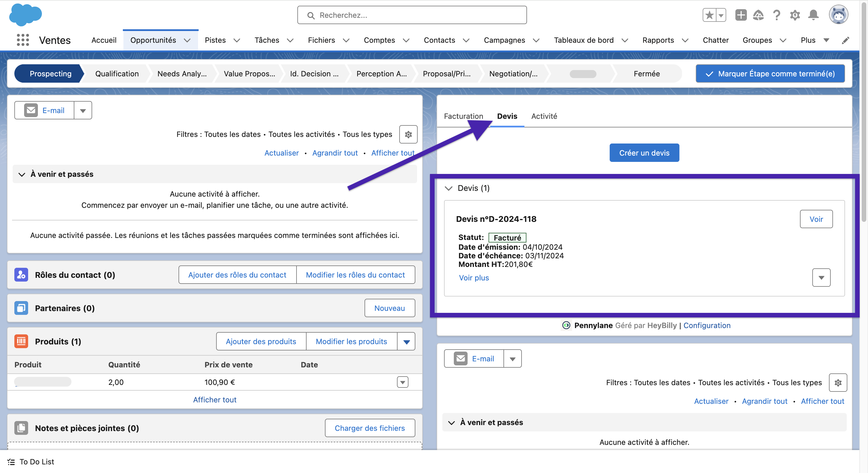Open the favorites list dropdown arrow
This screenshot has height=473, width=868.
[x=721, y=15]
